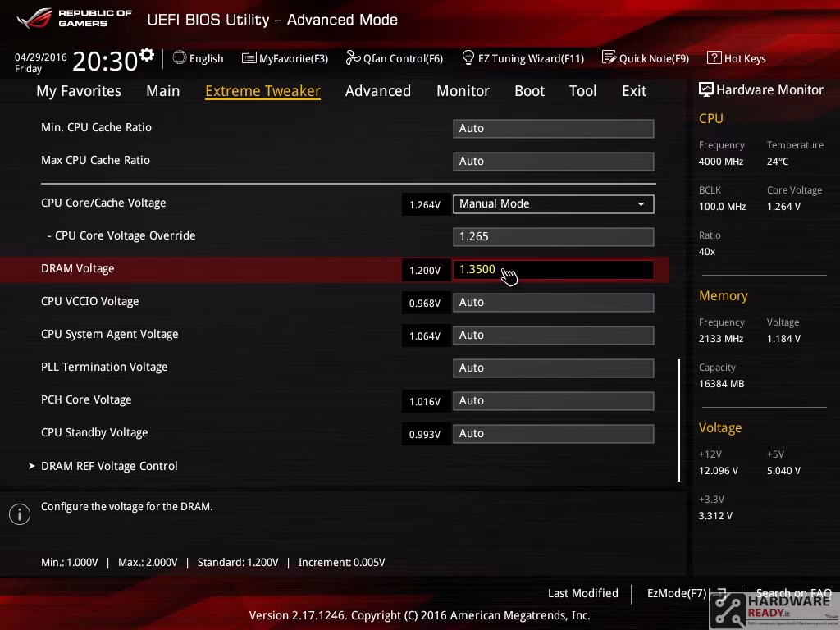This screenshot has height=630, width=840.
Task: Select the PLL Termination Voltage Auto field
Action: coord(554,368)
